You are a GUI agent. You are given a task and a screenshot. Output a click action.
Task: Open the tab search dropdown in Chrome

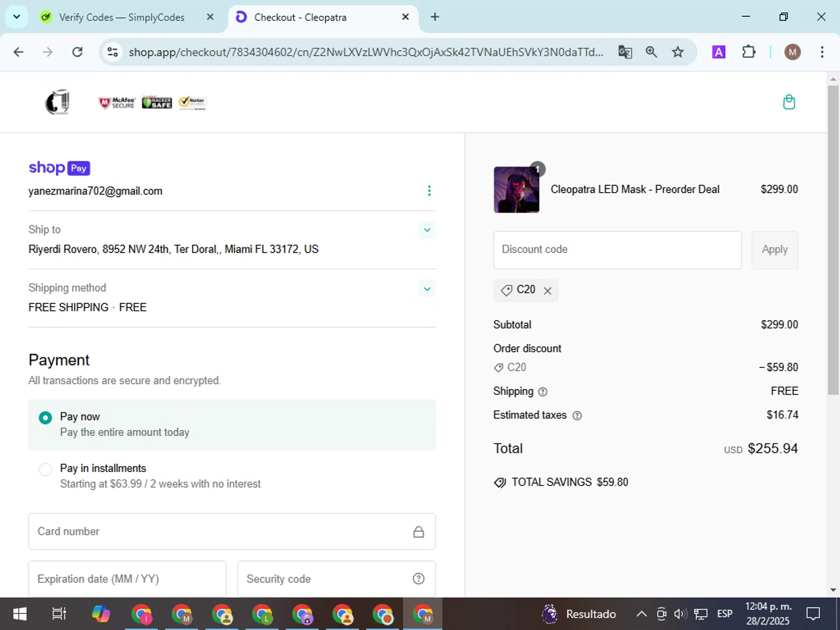16,17
